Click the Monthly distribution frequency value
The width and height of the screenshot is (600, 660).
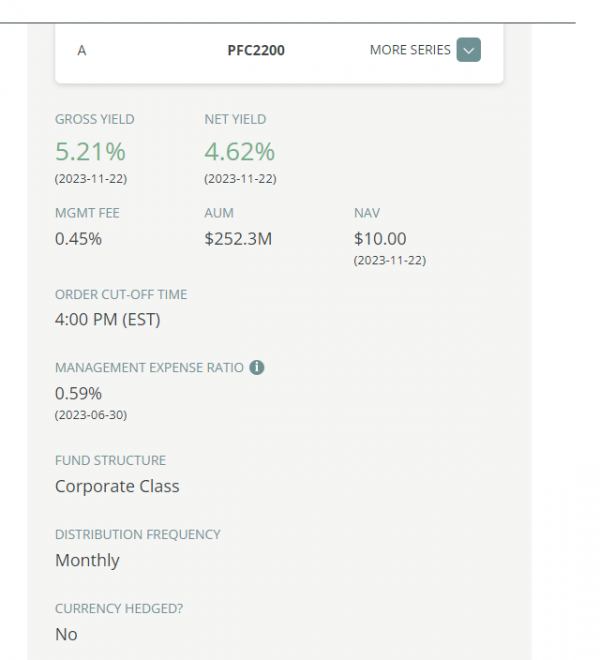point(87,560)
